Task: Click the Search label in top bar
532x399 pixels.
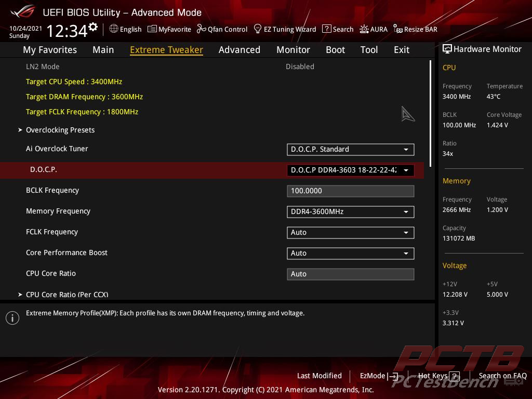Action: [343, 29]
